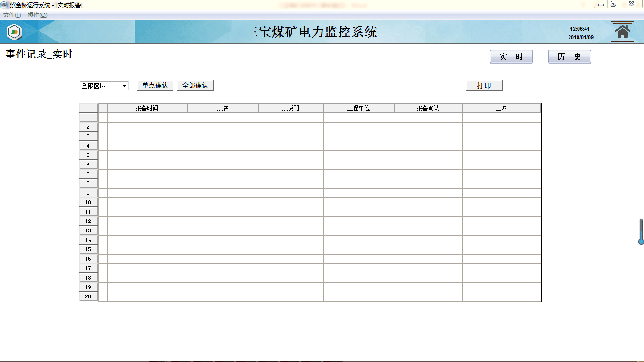Click the 点名 column header
644x362 pixels.
tap(223, 108)
